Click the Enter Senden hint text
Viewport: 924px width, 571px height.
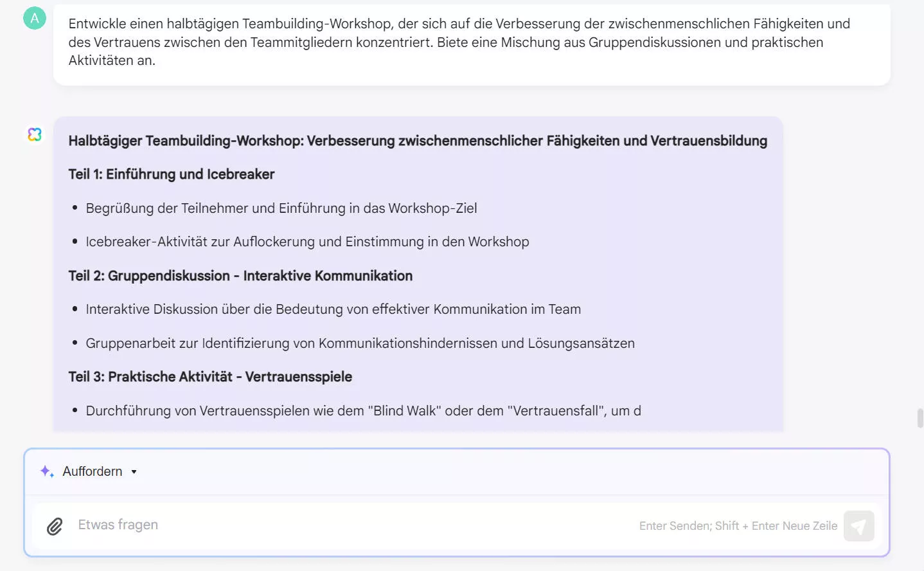point(738,525)
